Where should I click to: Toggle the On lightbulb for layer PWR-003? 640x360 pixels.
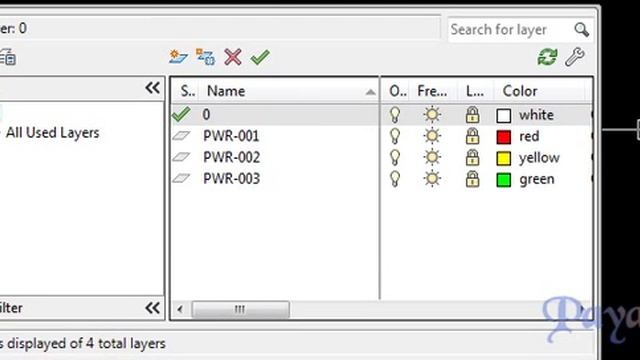(395, 179)
